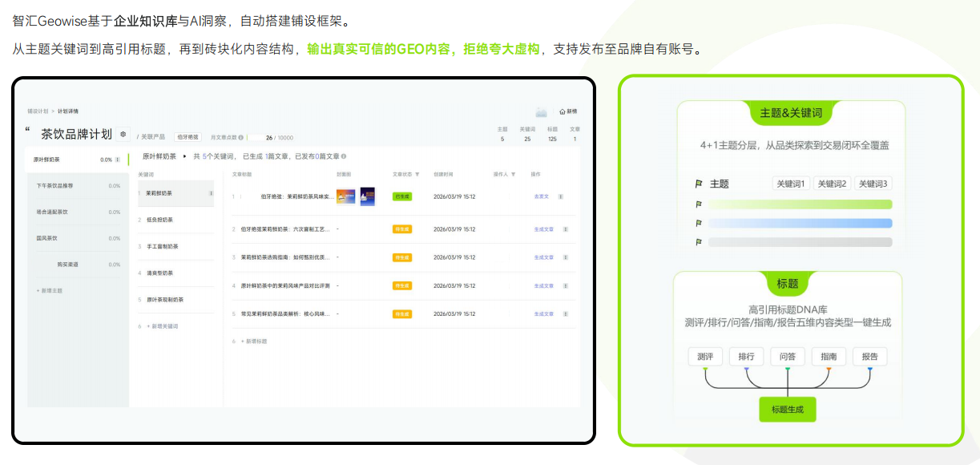Image resolution: width=980 pixels, height=465 pixels.
Task: Click the blue gradient topic bar
Action: tap(800, 224)
